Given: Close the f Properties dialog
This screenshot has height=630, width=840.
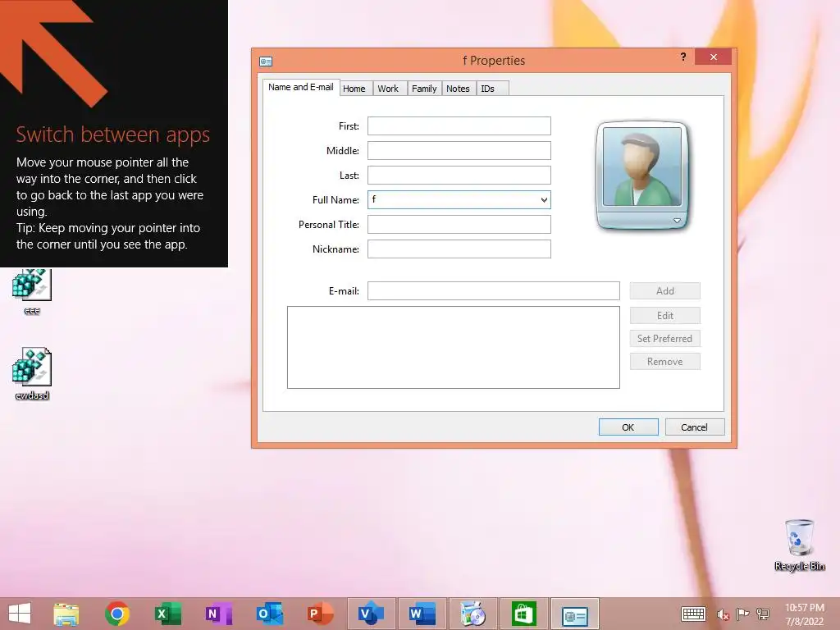Looking at the screenshot, I should click(x=713, y=57).
